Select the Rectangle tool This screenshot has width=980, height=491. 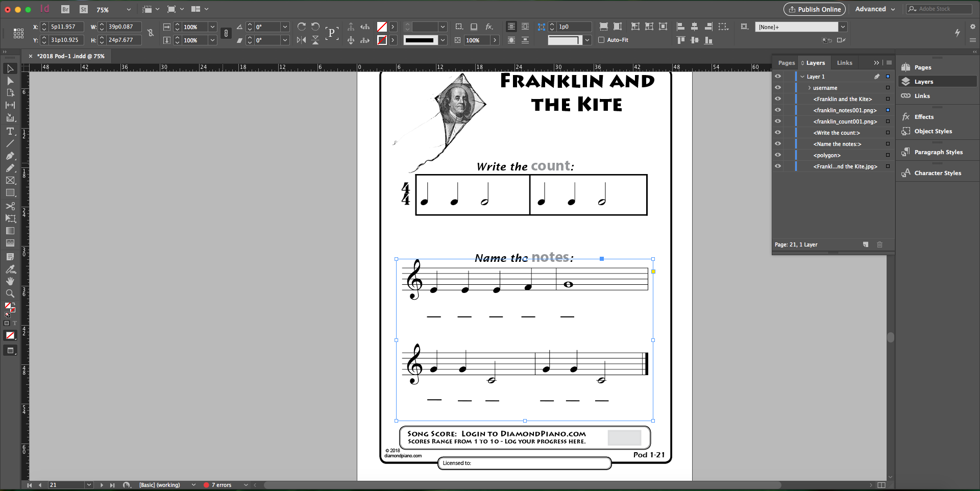tap(10, 193)
